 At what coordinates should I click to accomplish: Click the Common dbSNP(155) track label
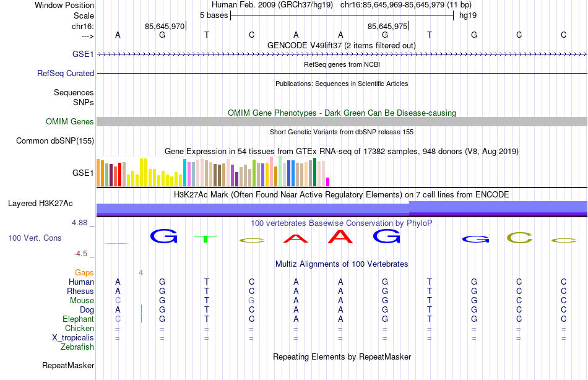click(54, 140)
